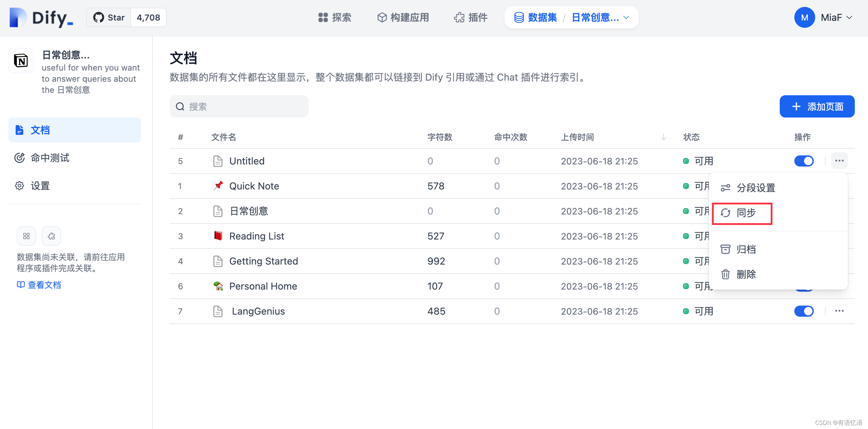Go to the 数据集 tab
Viewport: 868px width, 429px height.
535,17
